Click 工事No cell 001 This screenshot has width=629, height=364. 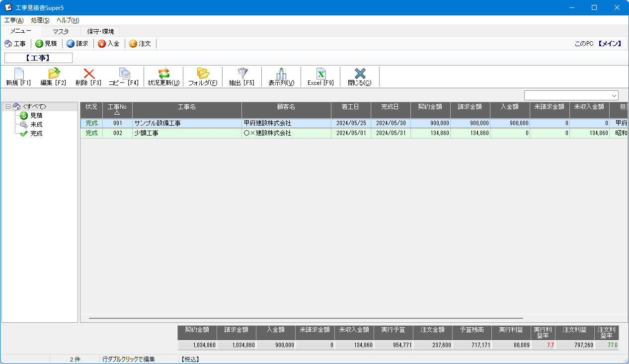[x=117, y=123]
